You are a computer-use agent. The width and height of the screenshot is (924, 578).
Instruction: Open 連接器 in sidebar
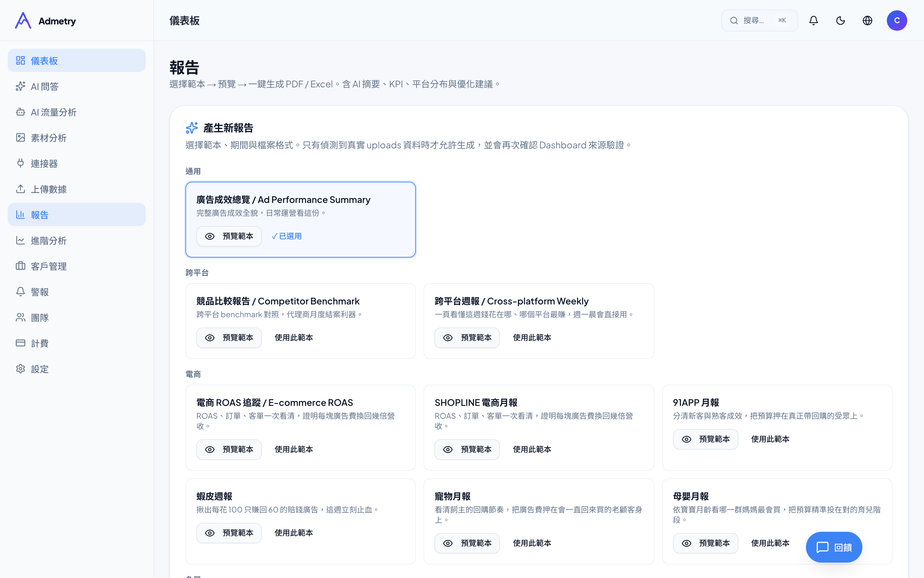77,163
